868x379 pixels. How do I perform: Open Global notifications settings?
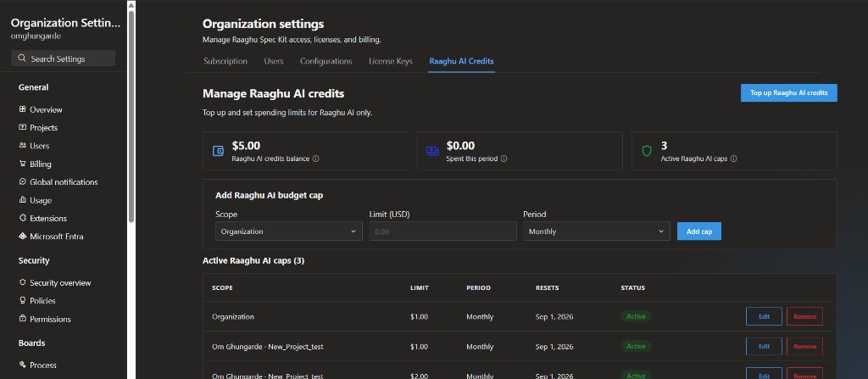(x=64, y=181)
